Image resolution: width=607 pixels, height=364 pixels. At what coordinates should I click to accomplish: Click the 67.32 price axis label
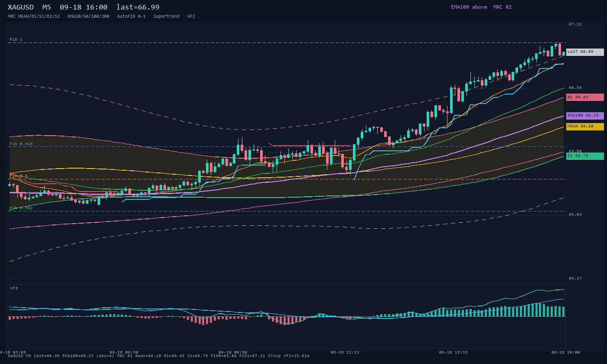coord(575,24)
